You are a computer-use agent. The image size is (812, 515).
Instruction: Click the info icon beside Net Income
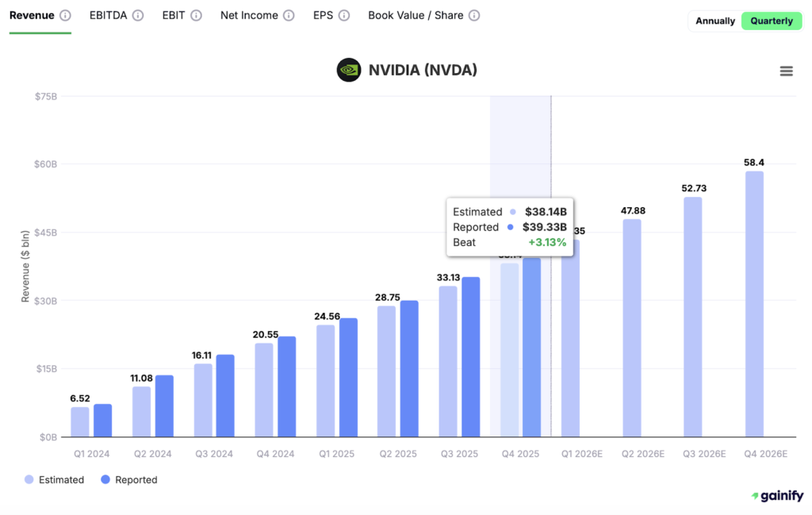tap(289, 16)
